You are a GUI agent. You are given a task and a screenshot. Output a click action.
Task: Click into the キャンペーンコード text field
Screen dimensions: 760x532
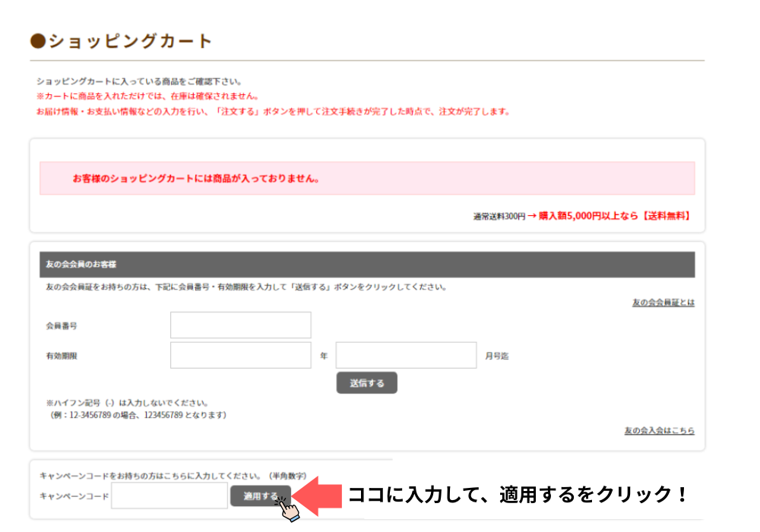[x=169, y=496]
